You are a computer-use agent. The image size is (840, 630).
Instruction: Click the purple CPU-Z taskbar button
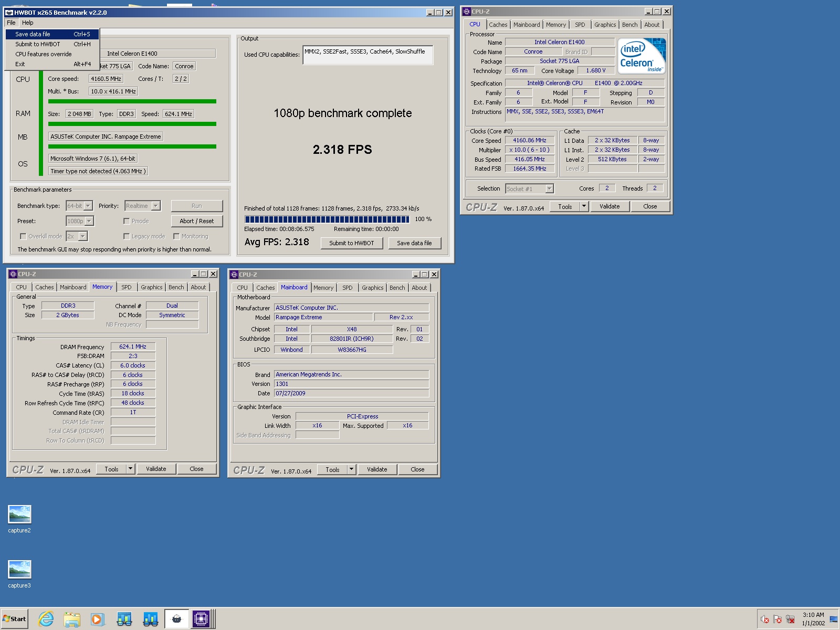pyautogui.click(x=201, y=619)
